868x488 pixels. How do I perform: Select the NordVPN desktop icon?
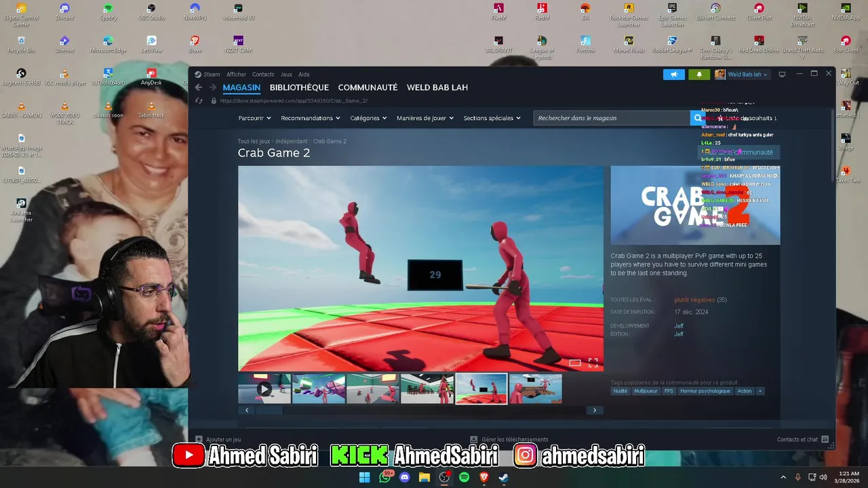(195, 12)
